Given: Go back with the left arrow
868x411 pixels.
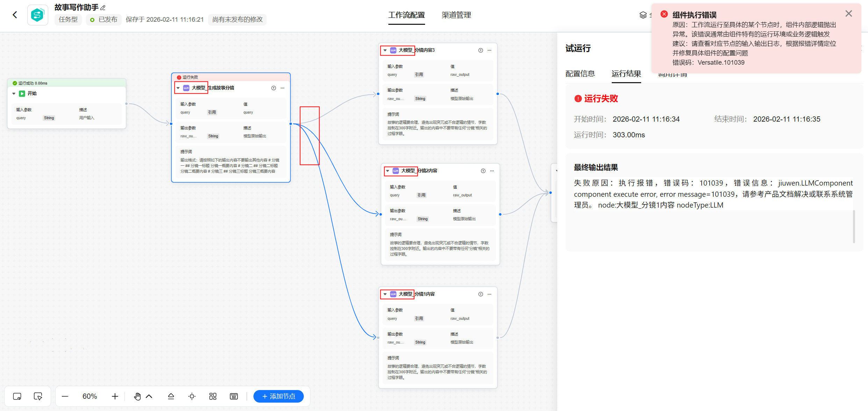Looking at the screenshot, I should [15, 15].
